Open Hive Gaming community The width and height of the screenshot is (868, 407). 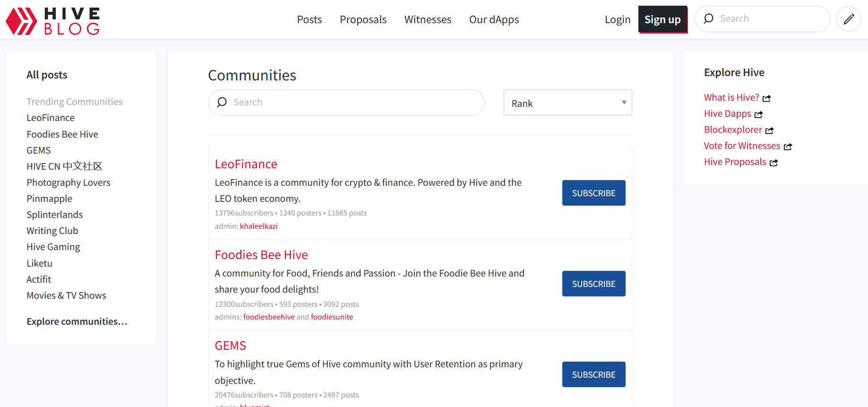[53, 247]
